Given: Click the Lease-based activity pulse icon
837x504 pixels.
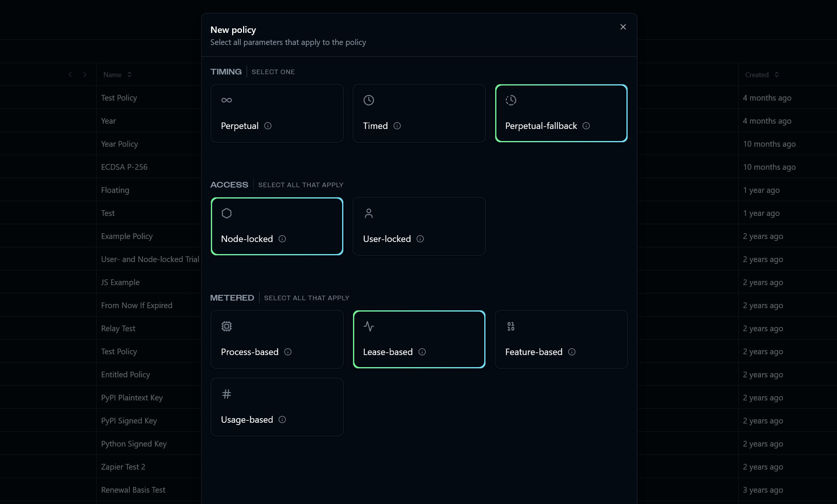Looking at the screenshot, I should (369, 326).
